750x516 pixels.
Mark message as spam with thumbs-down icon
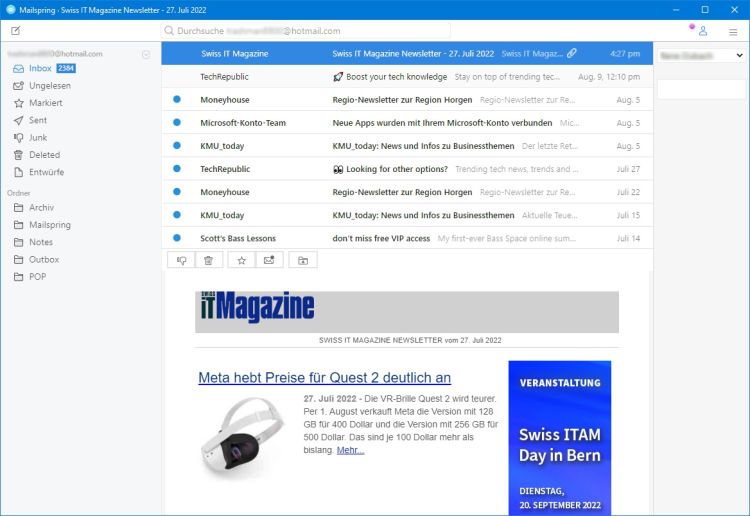[182, 260]
